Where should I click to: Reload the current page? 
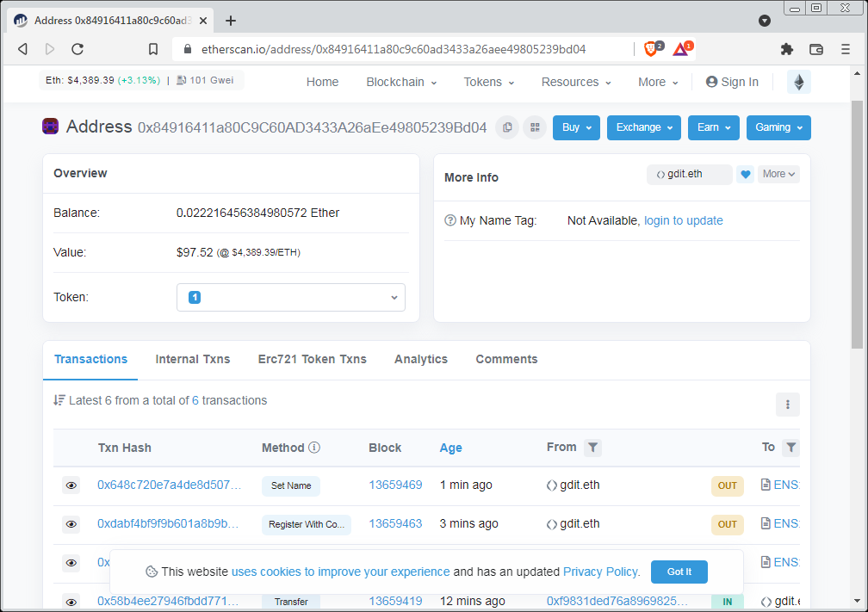point(77,49)
